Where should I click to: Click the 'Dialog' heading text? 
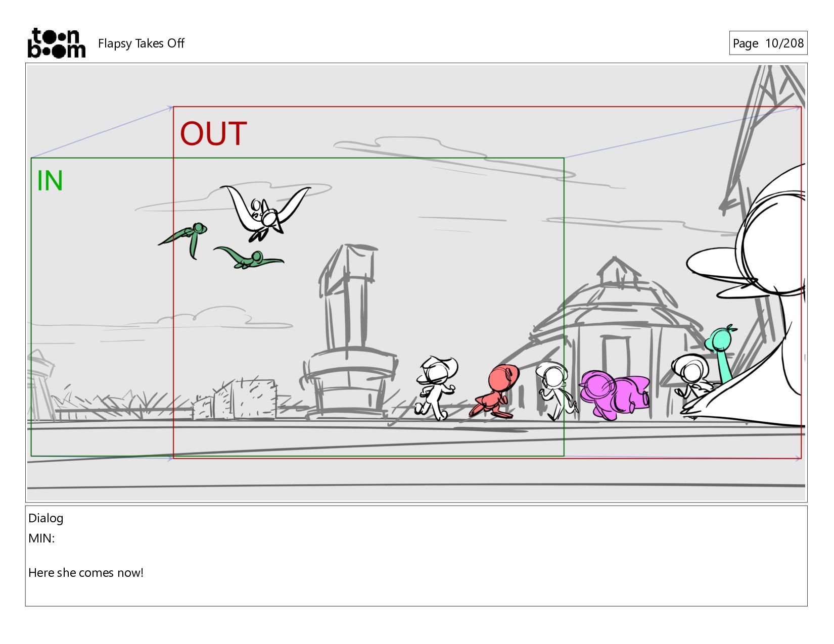(46, 518)
